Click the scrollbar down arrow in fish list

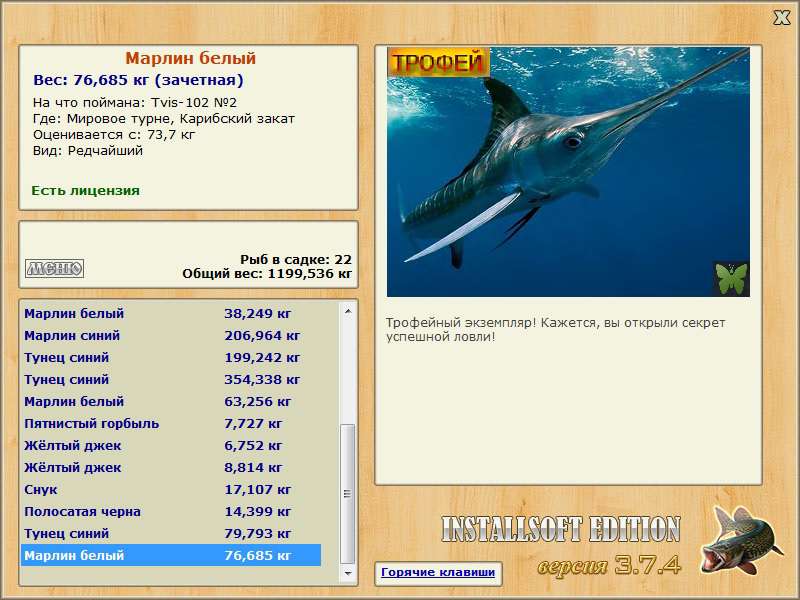coord(348,573)
